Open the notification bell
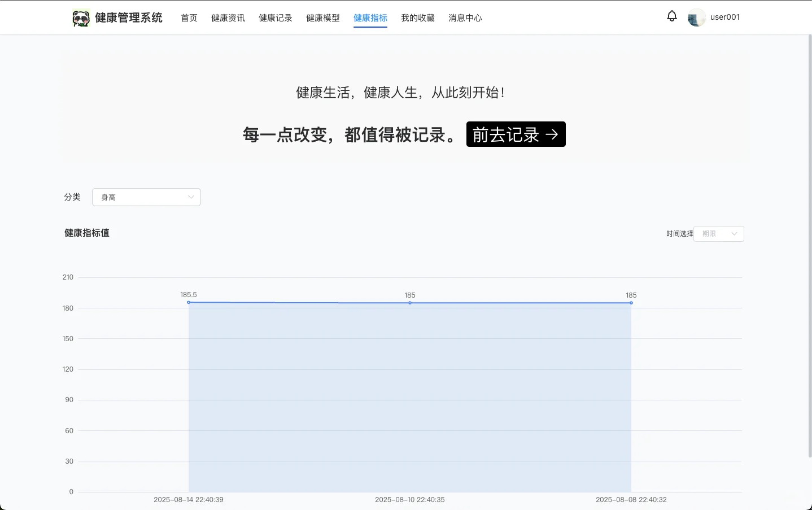Image resolution: width=812 pixels, height=510 pixels. (671, 16)
